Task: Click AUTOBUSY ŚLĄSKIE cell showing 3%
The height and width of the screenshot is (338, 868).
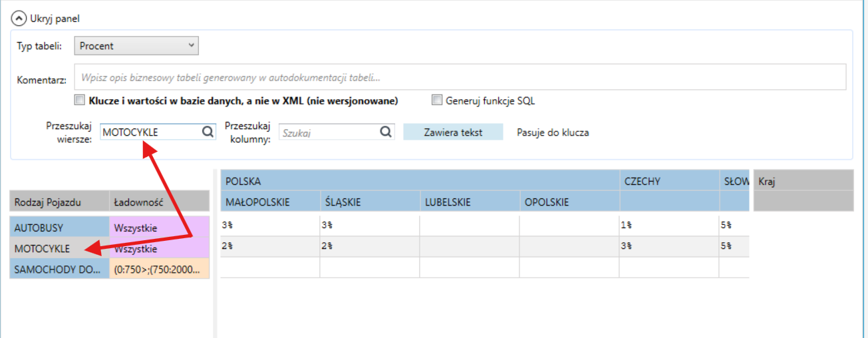Action: pyautogui.click(x=370, y=226)
